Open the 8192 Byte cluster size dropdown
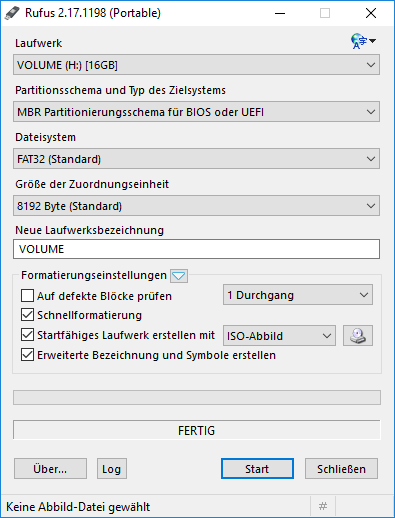The width and height of the screenshot is (395, 518). click(196, 206)
